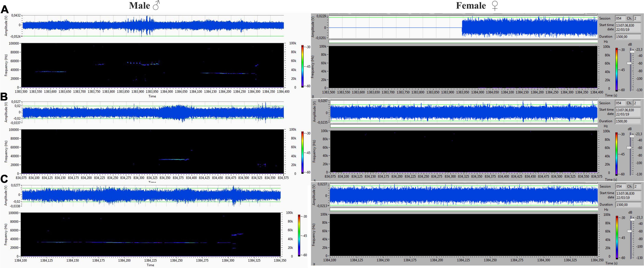Click the rainbow color scale in female row B
The image size is (644, 268).
tap(617, 154)
